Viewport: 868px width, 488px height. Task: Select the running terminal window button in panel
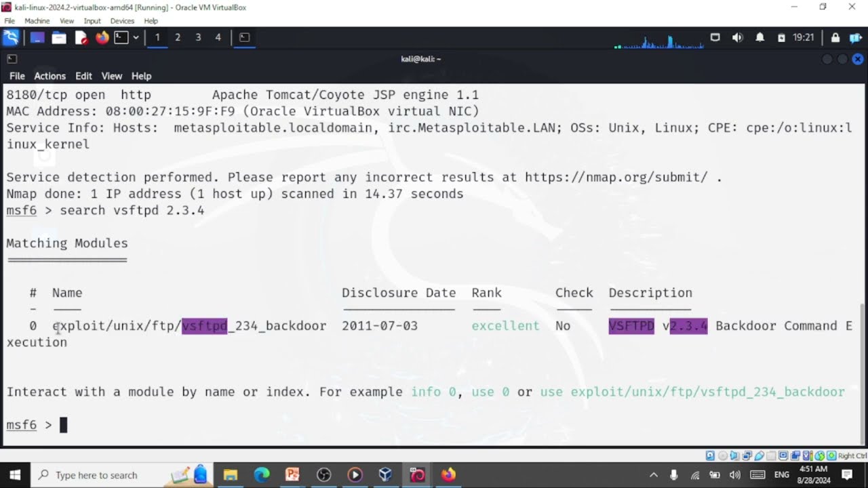tap(245, 37)
